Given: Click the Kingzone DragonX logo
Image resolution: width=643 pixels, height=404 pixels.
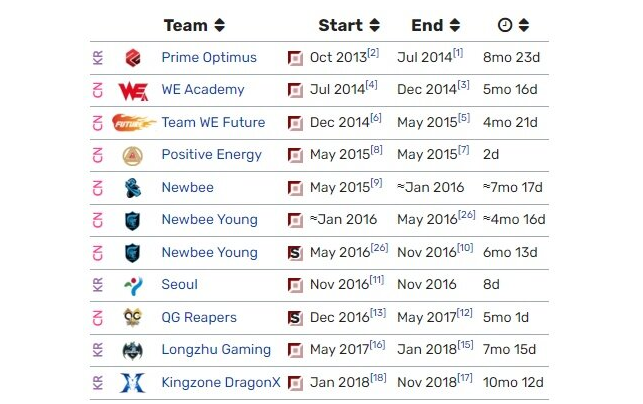Looking at the screenshot, I should 132,383.
